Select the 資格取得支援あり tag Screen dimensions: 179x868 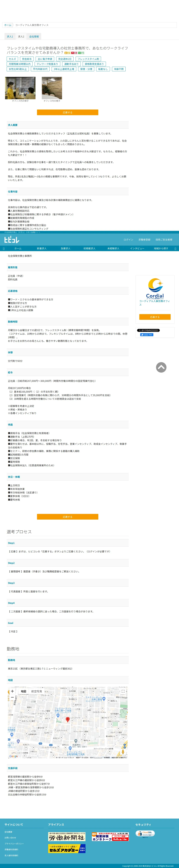tap(94, 64)
